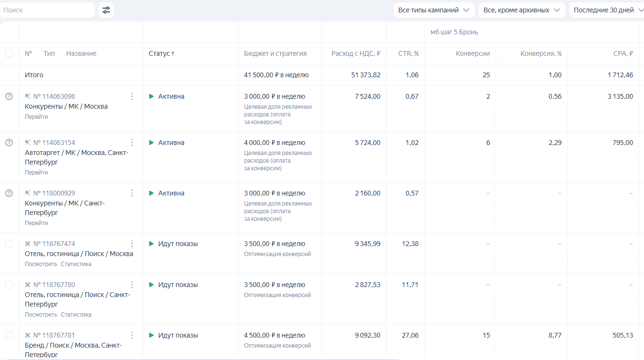Viewport: 644px width, 360px height.
Task: Toggle the select-all checkbox in table header
Action: point(9,53)
